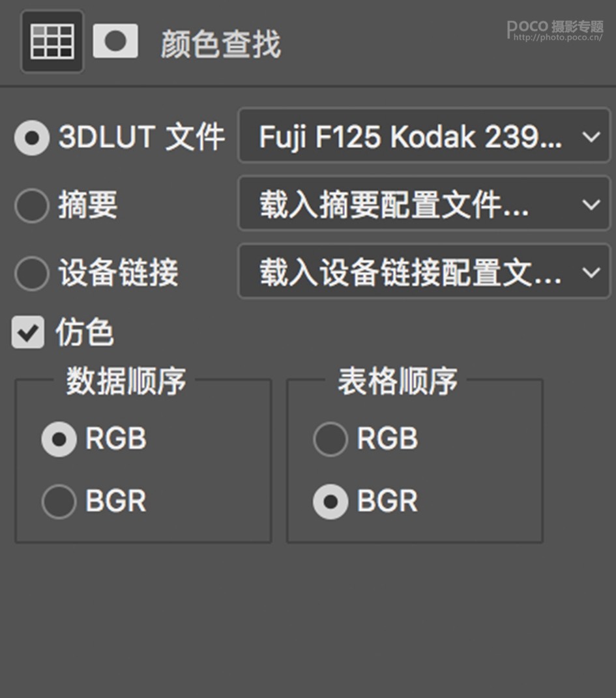Choose RGB under 表格顺序

click(330, 439)
